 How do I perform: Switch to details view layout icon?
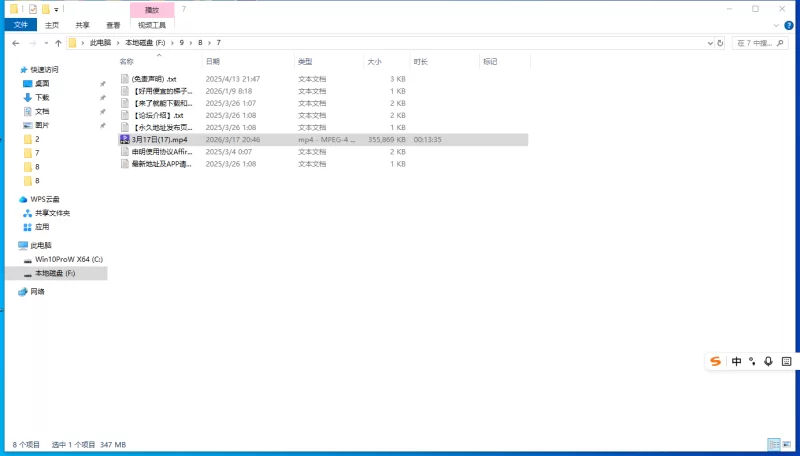[774, 444]
